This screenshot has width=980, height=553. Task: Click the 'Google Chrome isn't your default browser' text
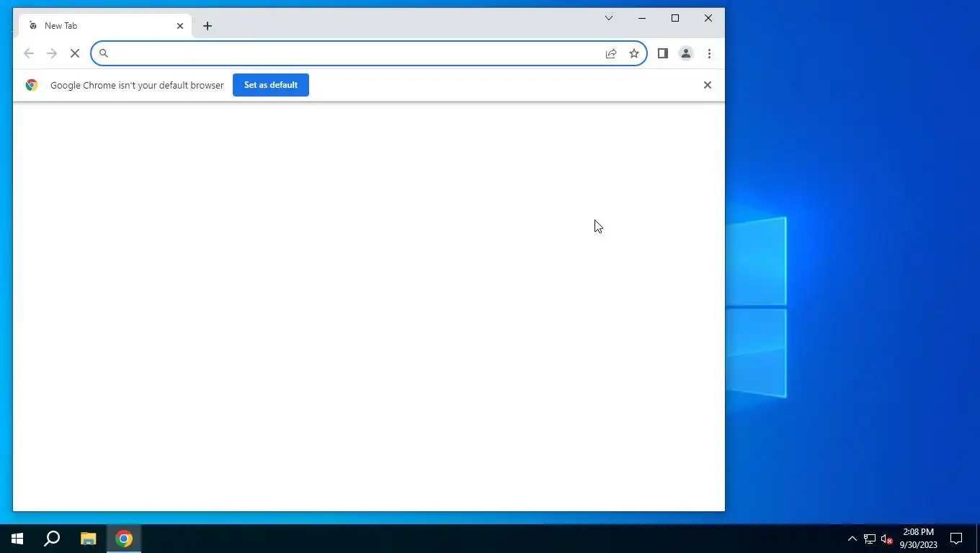[137, 85]
